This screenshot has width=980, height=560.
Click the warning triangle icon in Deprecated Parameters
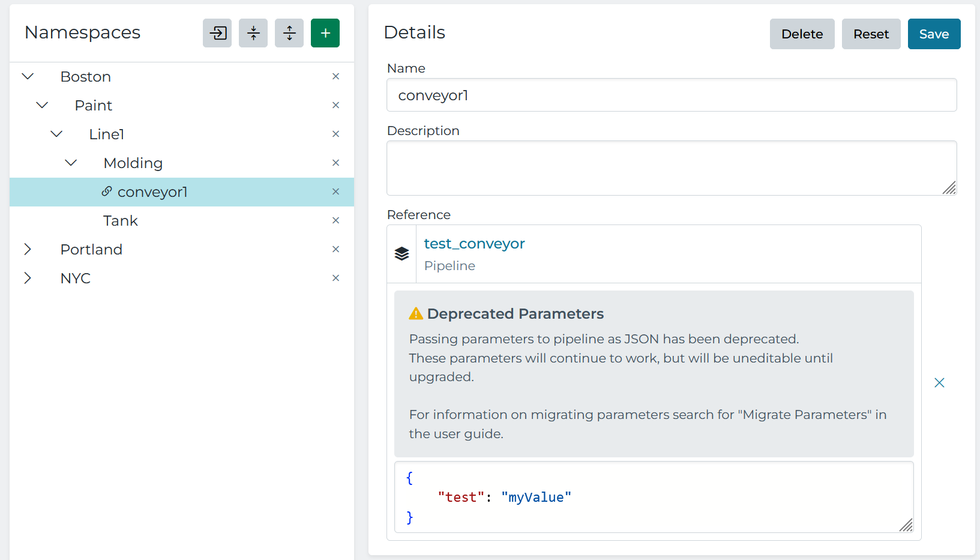(x=416, y=313)
